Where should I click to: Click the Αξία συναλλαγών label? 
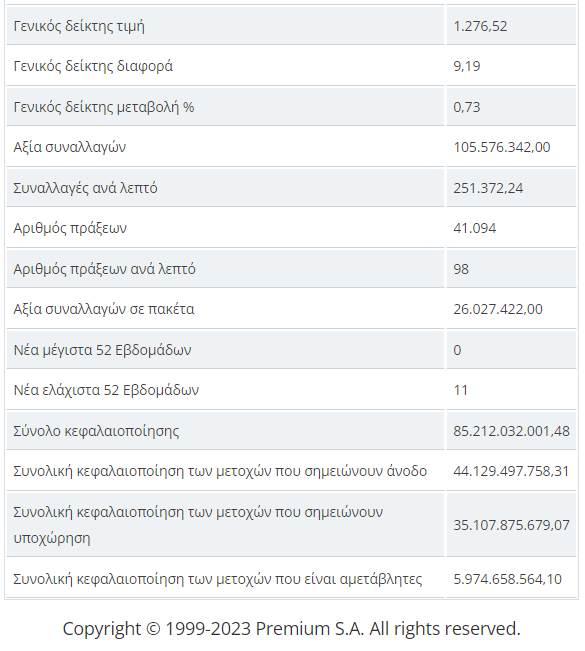[x=69, y=147]
